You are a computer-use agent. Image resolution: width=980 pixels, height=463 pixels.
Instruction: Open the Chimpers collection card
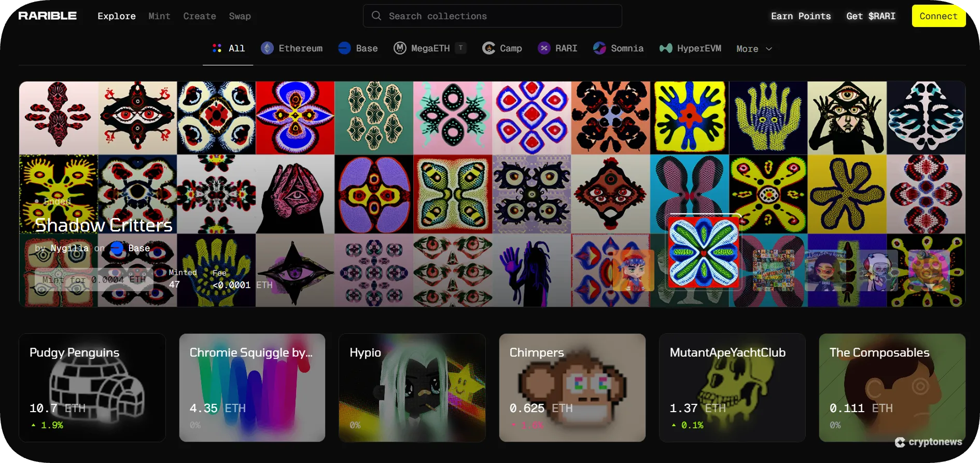[x=572, y=388]
